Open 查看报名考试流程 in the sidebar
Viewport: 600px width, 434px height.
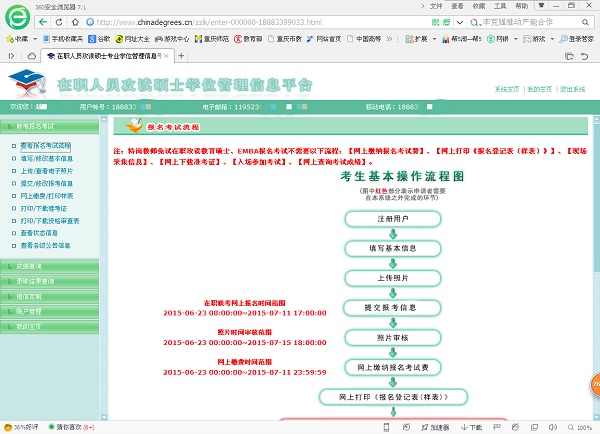(x=46, y=146)
